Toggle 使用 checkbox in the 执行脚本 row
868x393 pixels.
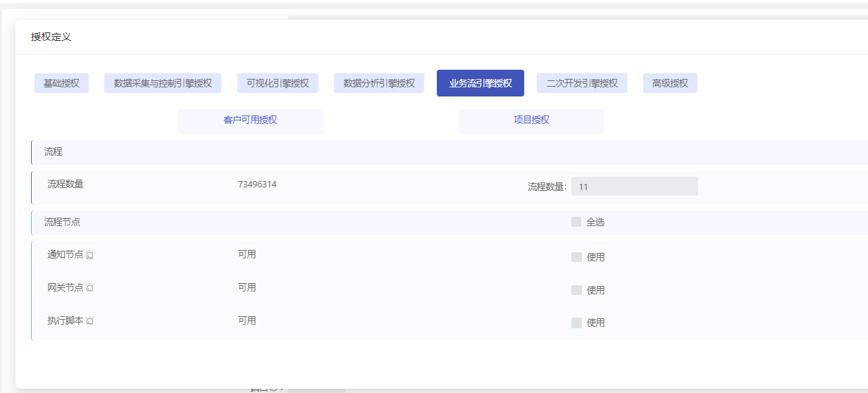pos(576,323)
